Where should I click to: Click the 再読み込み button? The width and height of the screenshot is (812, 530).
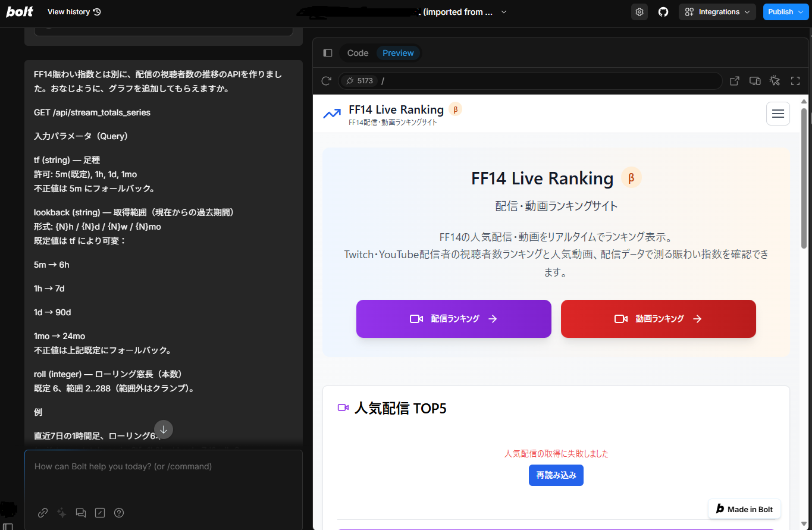tap(556, 475)
